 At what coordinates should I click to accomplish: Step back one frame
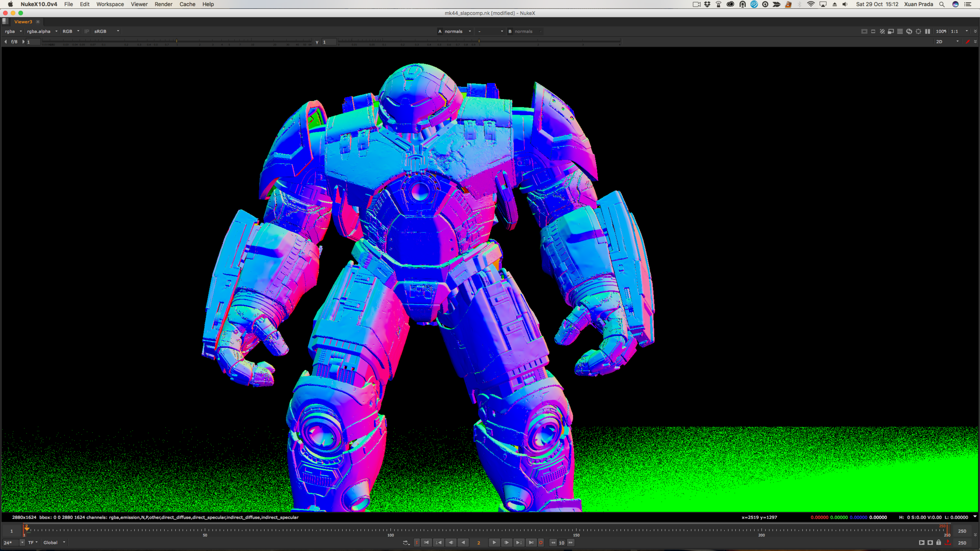(451, 542)
